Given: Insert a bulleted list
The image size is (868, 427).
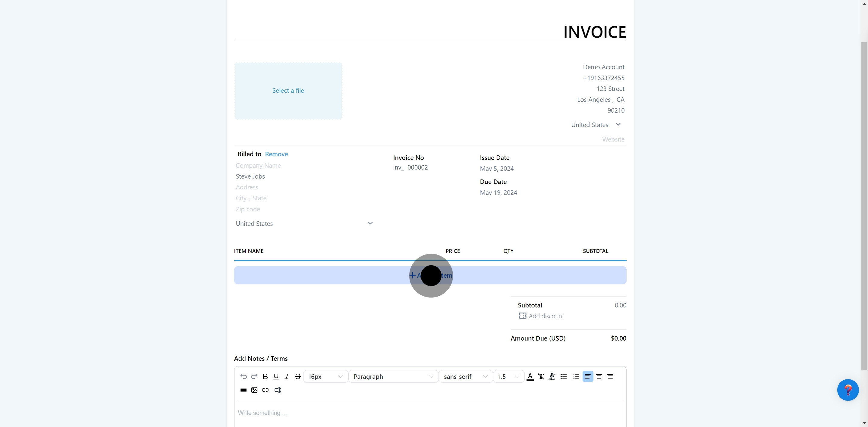Looking at the screenshot, I should (x=563, y=376).
